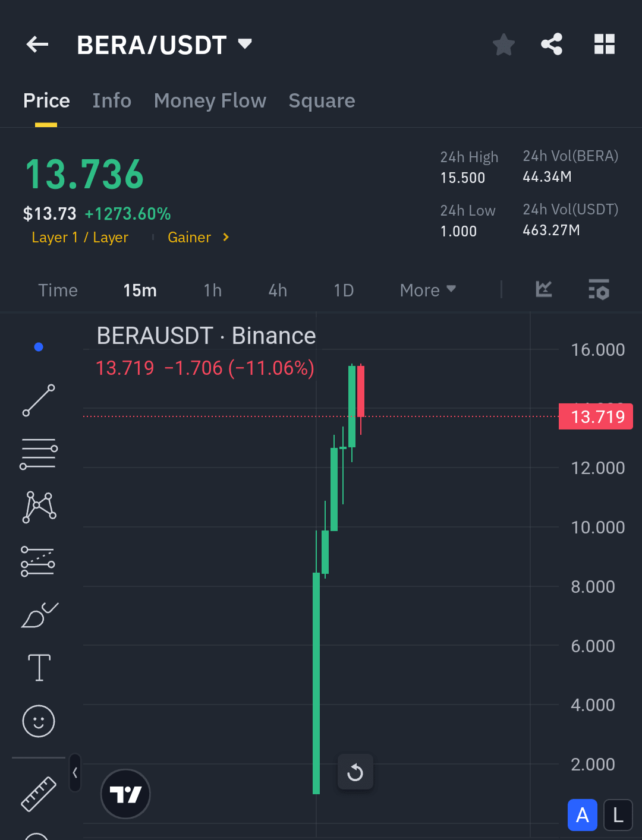This screenshot has height=840, width=642.
Task: Select the 1h chart interval
Action: pyautogui.click(x=213, y=290)
